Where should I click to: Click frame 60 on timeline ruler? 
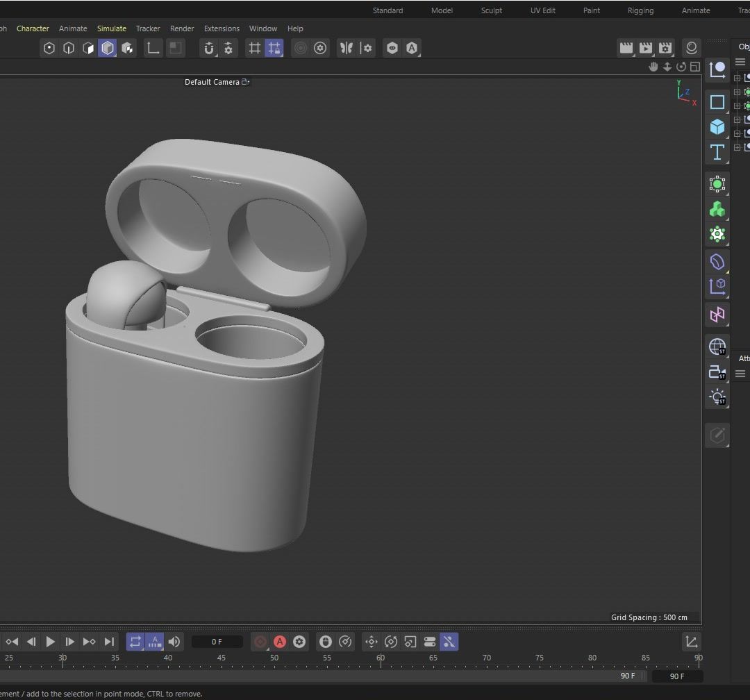pos(381,658)
